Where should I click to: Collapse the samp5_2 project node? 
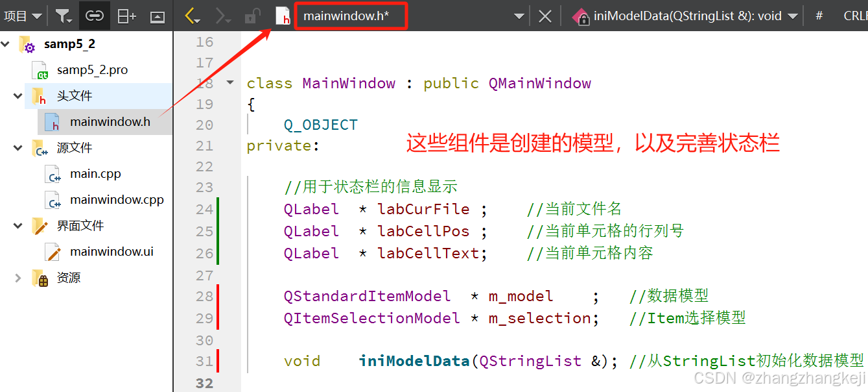pyautogui.click(x=6, y=44)
